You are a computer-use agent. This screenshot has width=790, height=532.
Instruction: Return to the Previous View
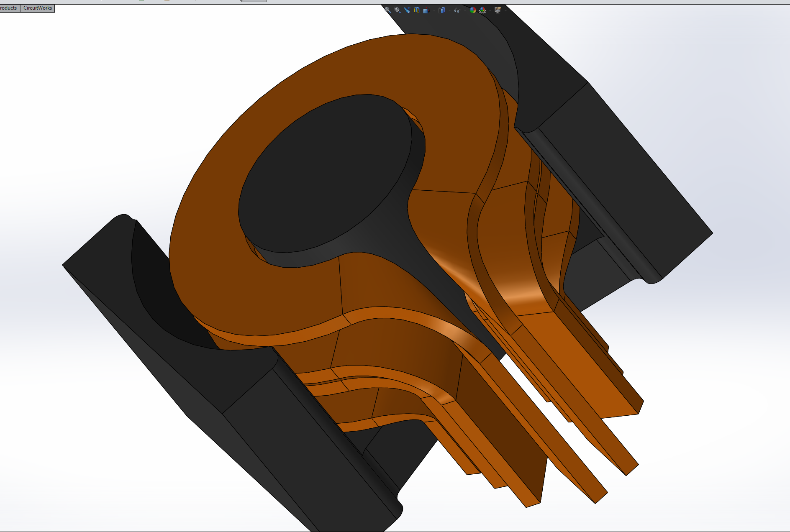pos(407,10)
